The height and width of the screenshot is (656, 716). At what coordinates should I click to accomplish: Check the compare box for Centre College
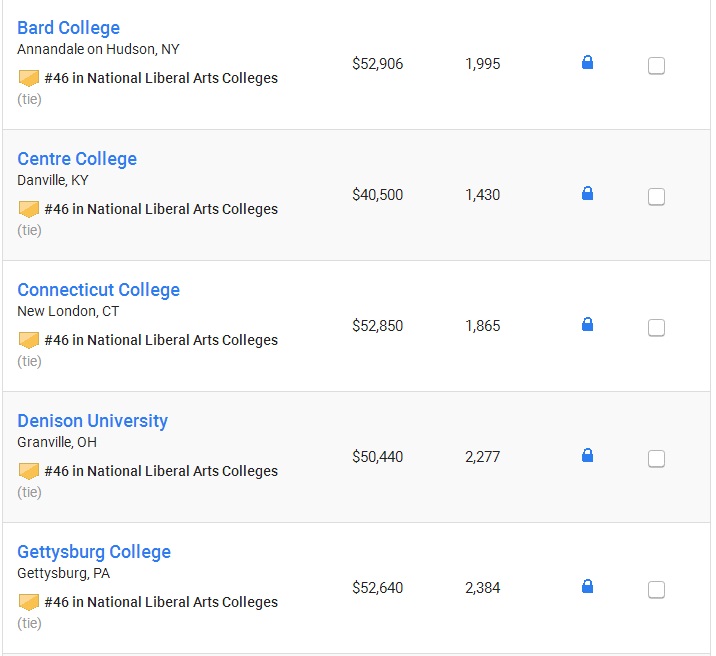(x=656, y=197)
